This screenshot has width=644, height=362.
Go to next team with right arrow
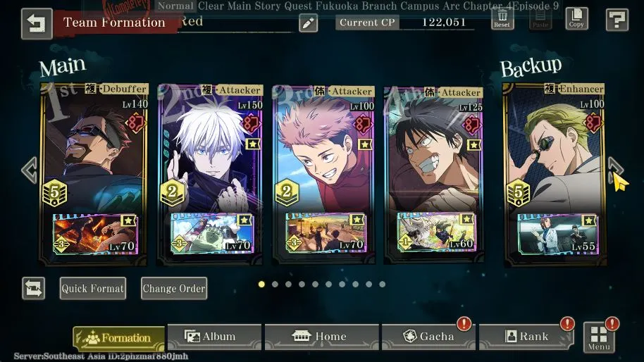tap(615, 169)
